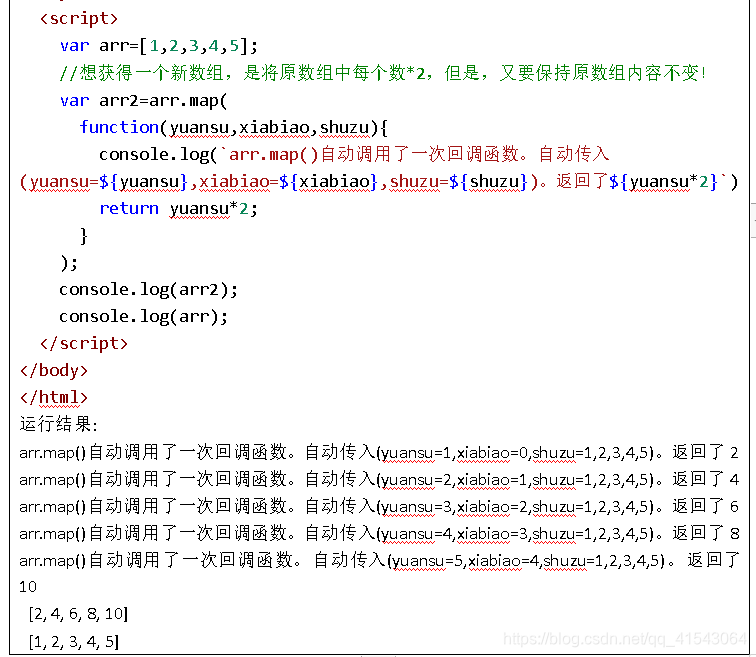
Task: Click the 'console.log(arr);' line
Action: 143,317
